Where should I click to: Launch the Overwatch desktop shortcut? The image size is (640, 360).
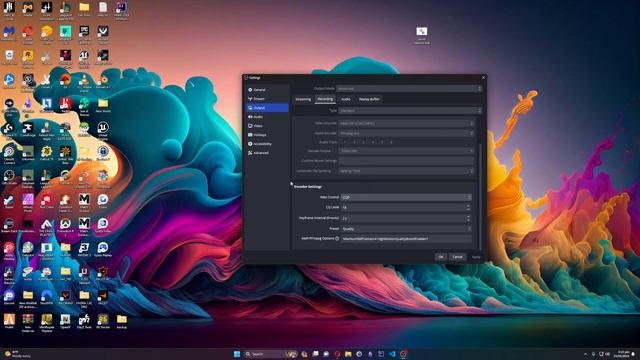(x=65, y=226)
